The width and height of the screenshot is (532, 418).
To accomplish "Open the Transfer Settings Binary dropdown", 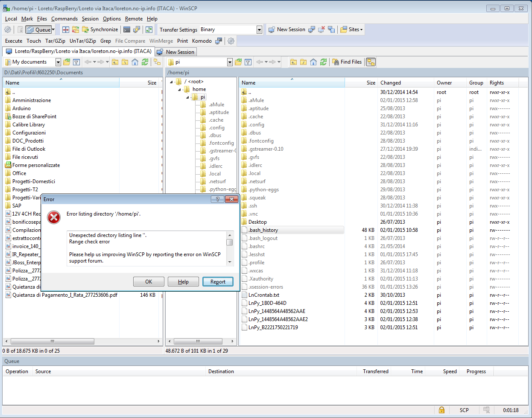I will [x=259, y=29].
